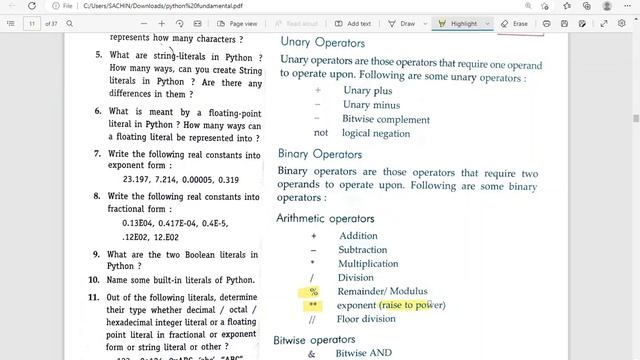Viewport: 640px width, 360px height.
Task: Click the 'Bitwise operators' heading
Action: [x=314, y=340]
